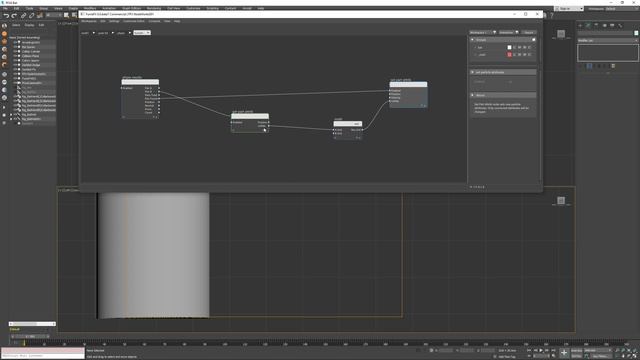The image size is (640, 360).
Task: Step to the next frame
Action: point(547,351)
